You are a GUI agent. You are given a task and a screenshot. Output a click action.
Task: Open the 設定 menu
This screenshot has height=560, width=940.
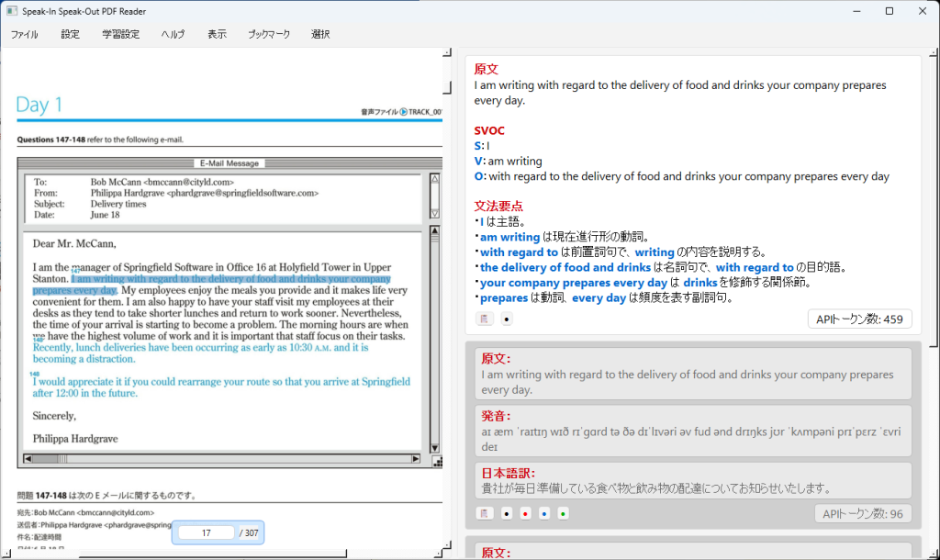(71, 34)
